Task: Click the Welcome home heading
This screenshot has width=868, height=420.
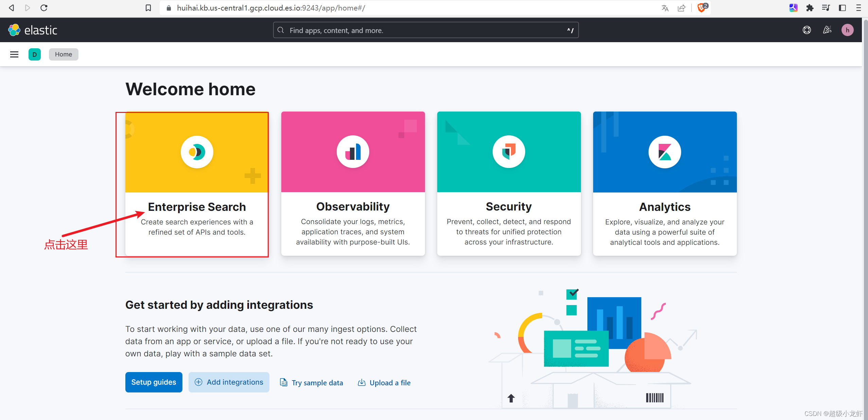Action: pyautogui.click(x=191, y=89)
